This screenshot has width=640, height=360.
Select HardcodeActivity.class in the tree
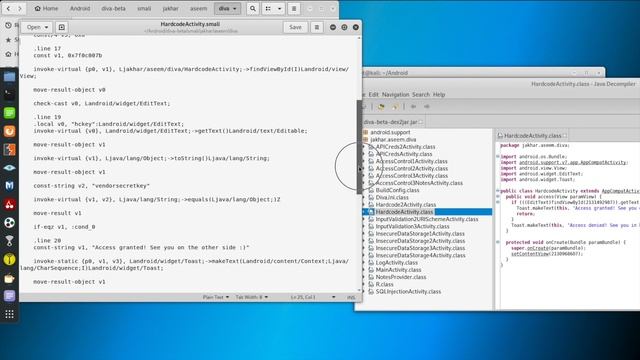coord(404,212)
